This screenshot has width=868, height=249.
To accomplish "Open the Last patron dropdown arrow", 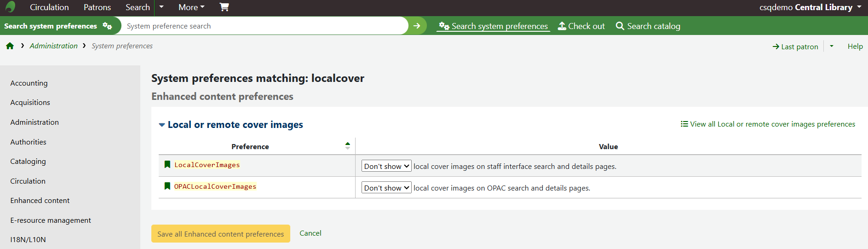I will tap(831, 46).
